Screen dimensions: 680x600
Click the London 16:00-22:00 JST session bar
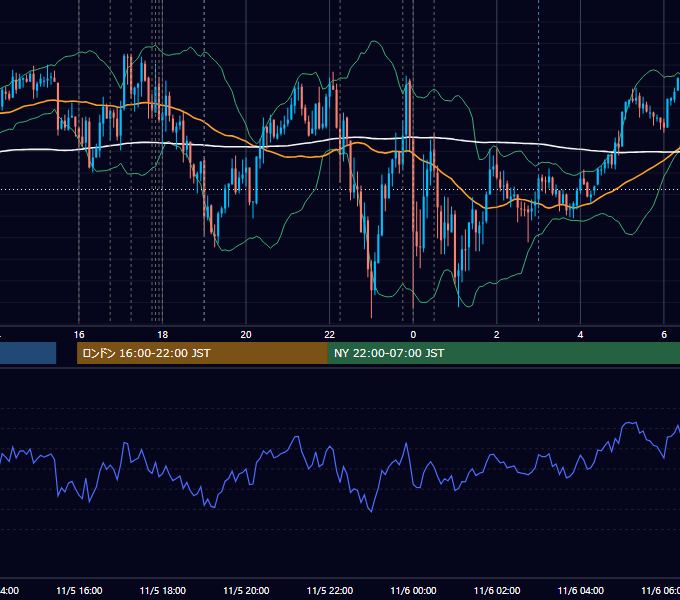pos(202,353)
